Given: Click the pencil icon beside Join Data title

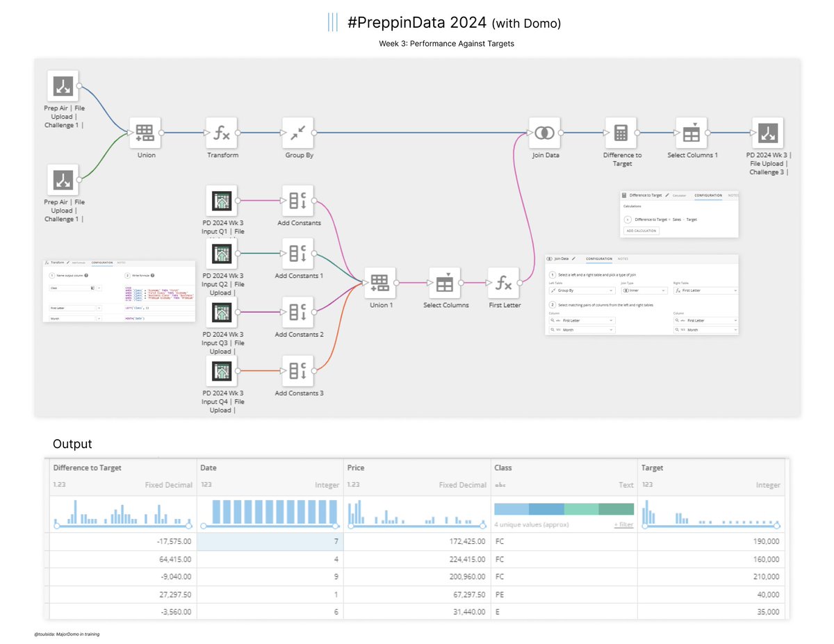Looking at the screenshot, I should click(573, 258).
